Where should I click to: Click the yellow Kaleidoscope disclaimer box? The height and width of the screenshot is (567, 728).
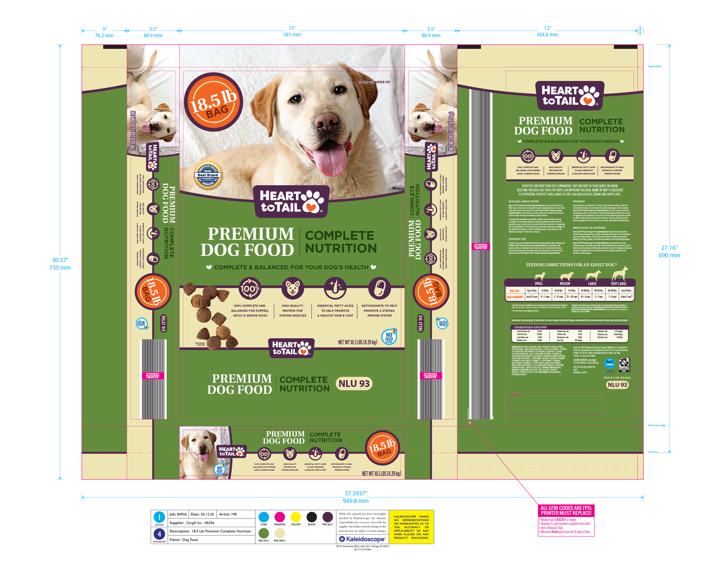coord(412,527)
